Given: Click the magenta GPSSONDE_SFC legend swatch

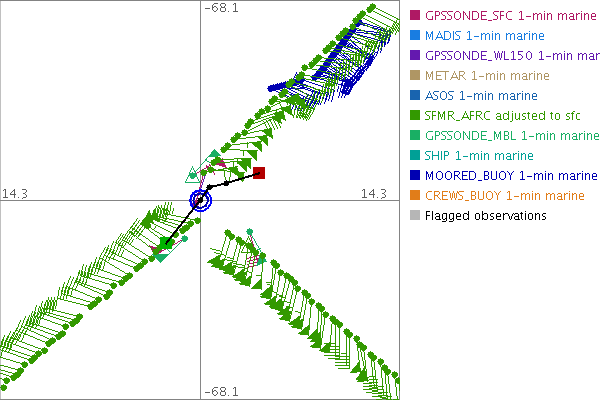Looking at the screenshot, I should point(415,15).
